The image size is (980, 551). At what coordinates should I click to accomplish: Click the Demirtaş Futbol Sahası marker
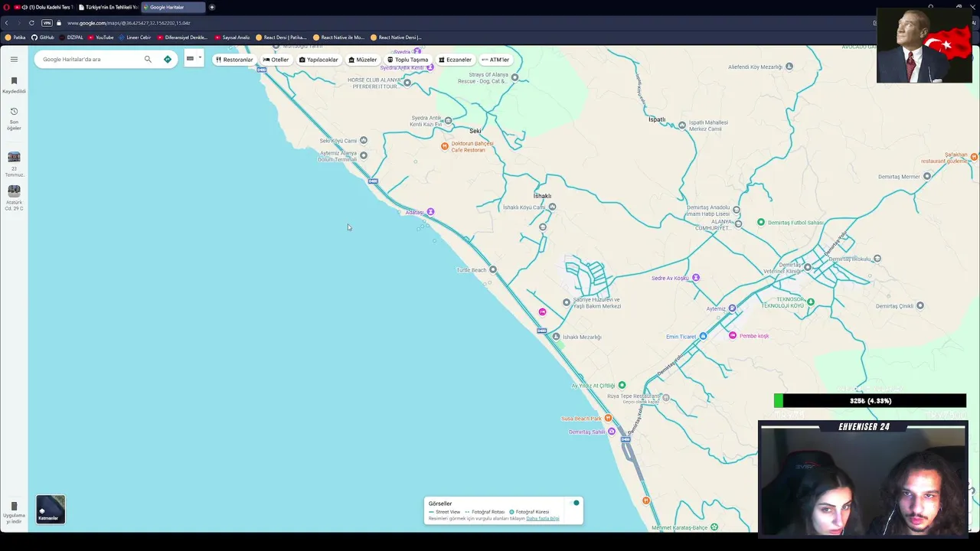click(761, 222)
